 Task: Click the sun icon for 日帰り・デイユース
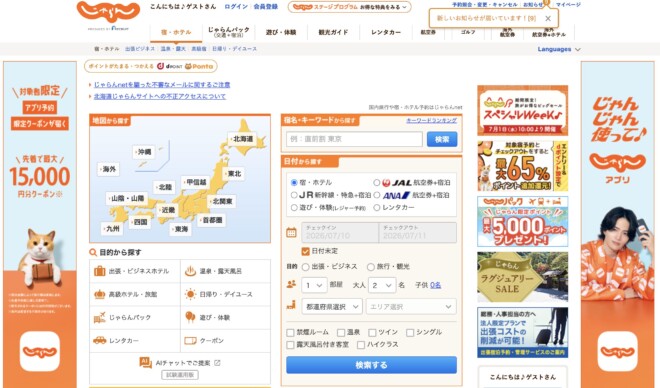pyautogui.click(x=190, y=294)
